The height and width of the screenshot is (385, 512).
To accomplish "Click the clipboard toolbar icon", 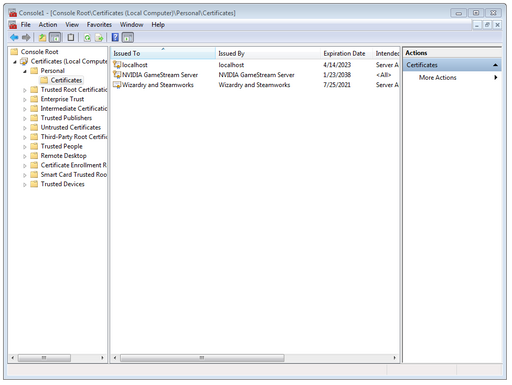I will click(71, 38).
